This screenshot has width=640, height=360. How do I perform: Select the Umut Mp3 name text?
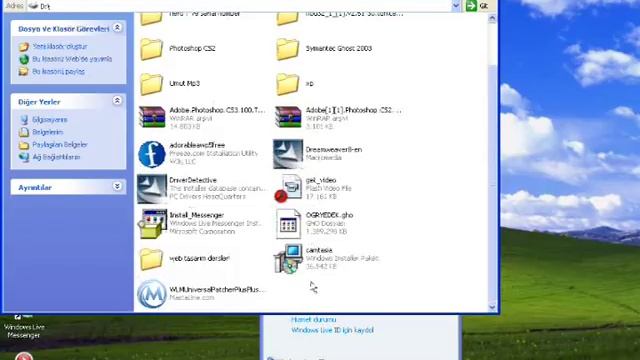tap(184, 84)
